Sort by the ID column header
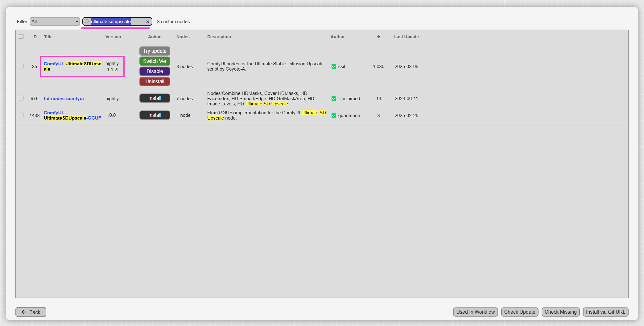 coord(35,37)
